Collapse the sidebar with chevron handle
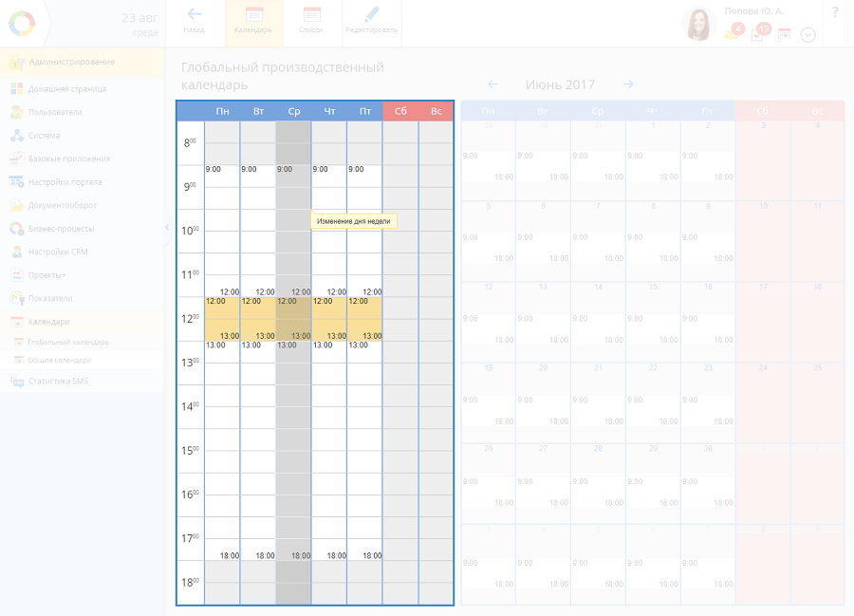 click(x=167, y=228)
